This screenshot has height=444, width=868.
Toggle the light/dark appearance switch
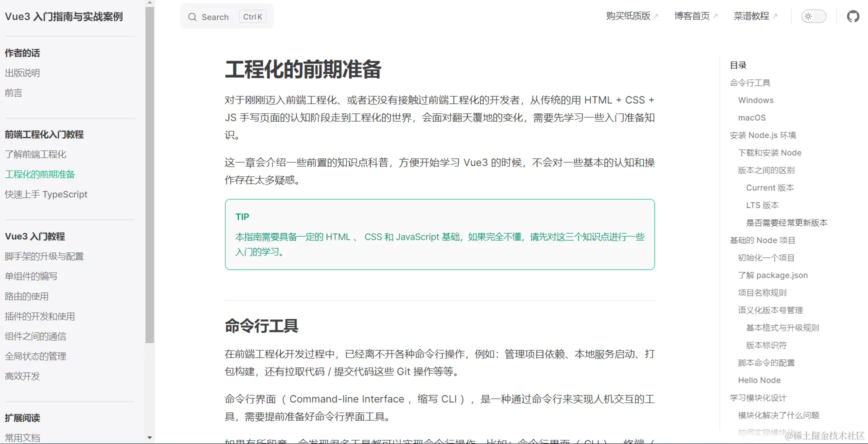coord(813,16)
